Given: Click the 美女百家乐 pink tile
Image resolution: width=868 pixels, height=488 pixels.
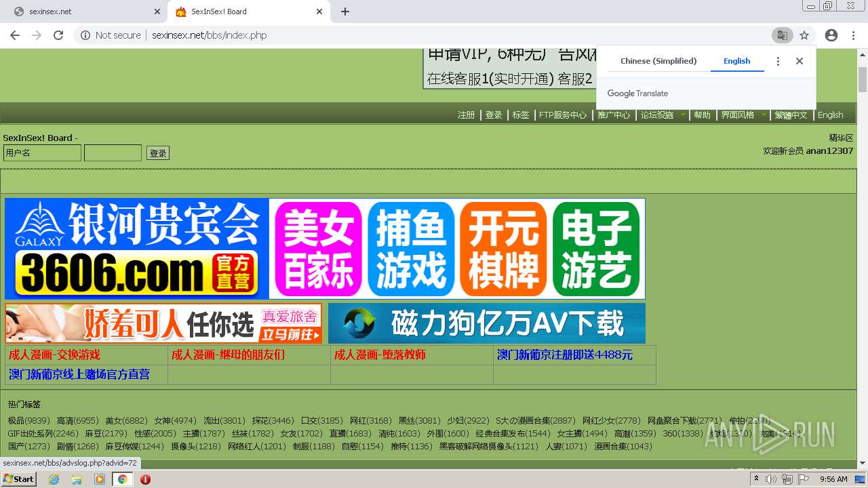Looking at the screenshot, I should coord(318,249).
